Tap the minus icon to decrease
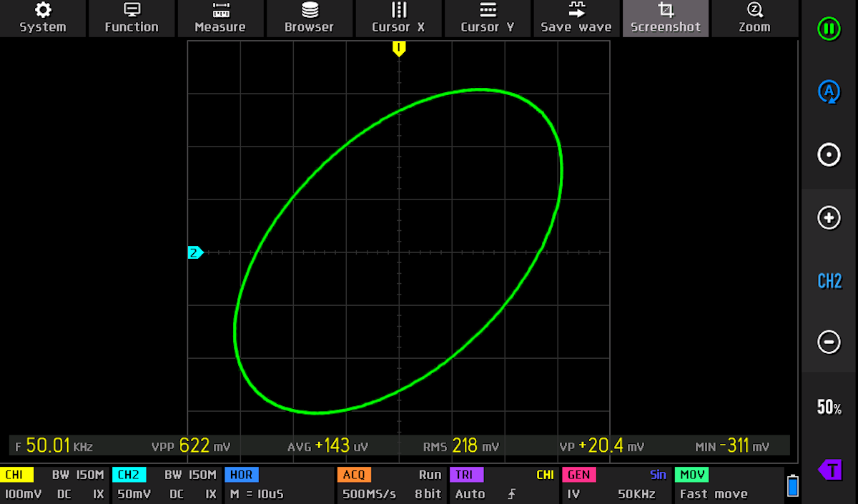This screenshot has height=504, width=858. (829, 342)
